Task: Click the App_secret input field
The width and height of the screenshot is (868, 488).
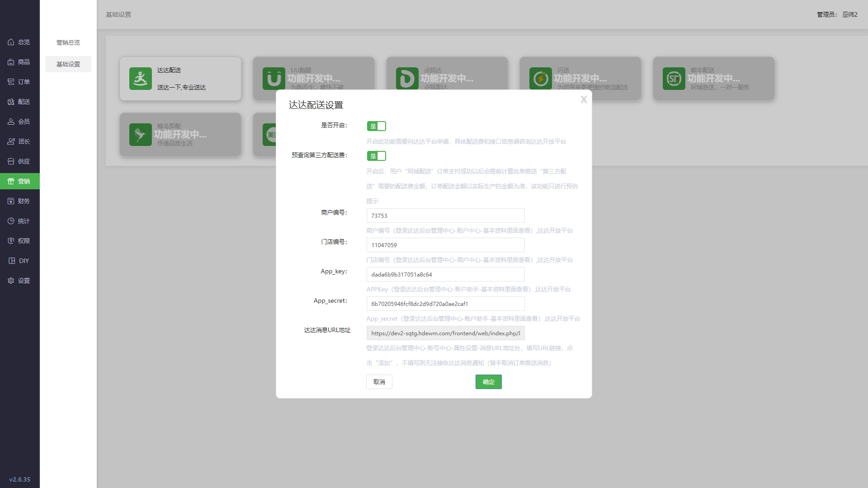Action: pos(445,304)
